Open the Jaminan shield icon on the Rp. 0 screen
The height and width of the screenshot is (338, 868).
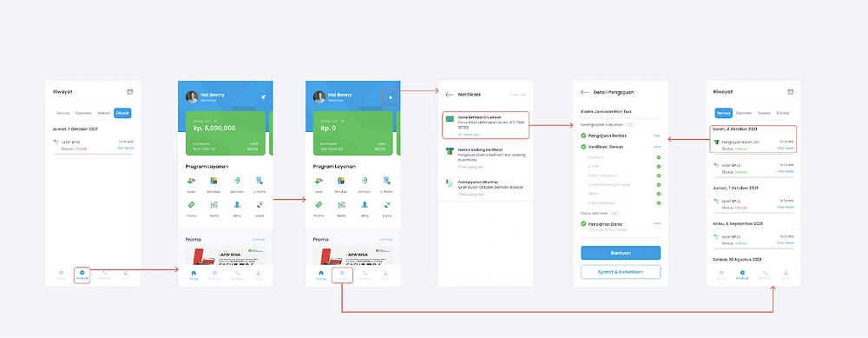[365, 181]
